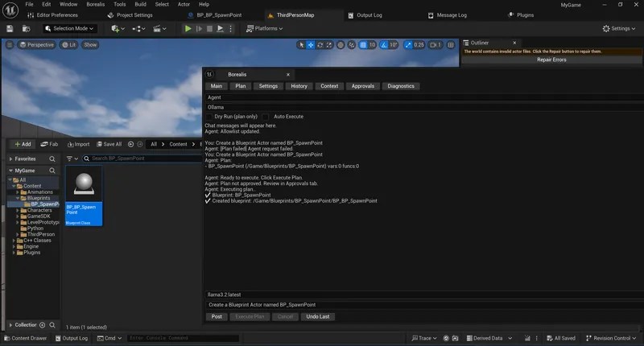Switch to the Output Log tab
Image resolution: width=644 pixels, height=346 pixels.
[365, 15]
